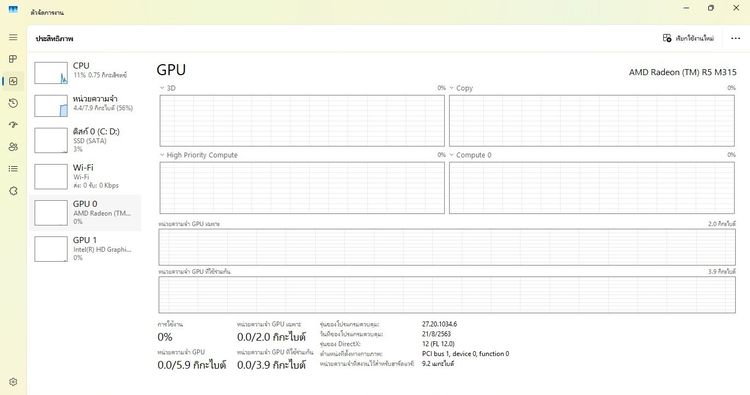Open the Details page icon
Viewport: 750px width, 395px height.
(13, 169)
